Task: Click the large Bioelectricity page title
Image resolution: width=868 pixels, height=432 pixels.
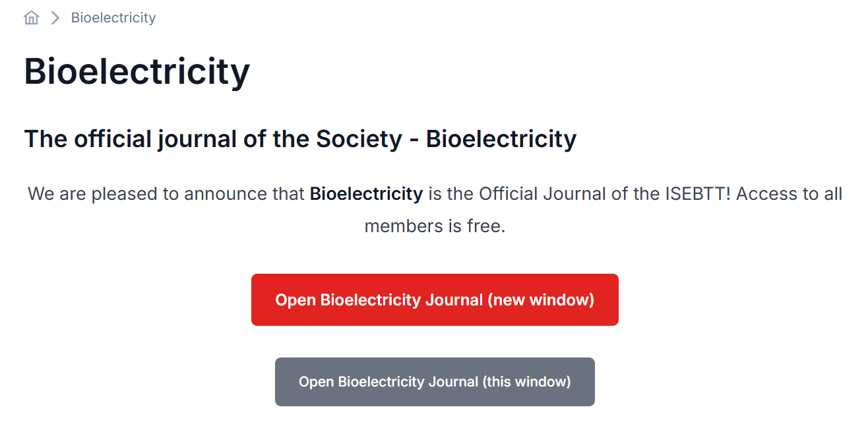Action: [x=137, y=71]
